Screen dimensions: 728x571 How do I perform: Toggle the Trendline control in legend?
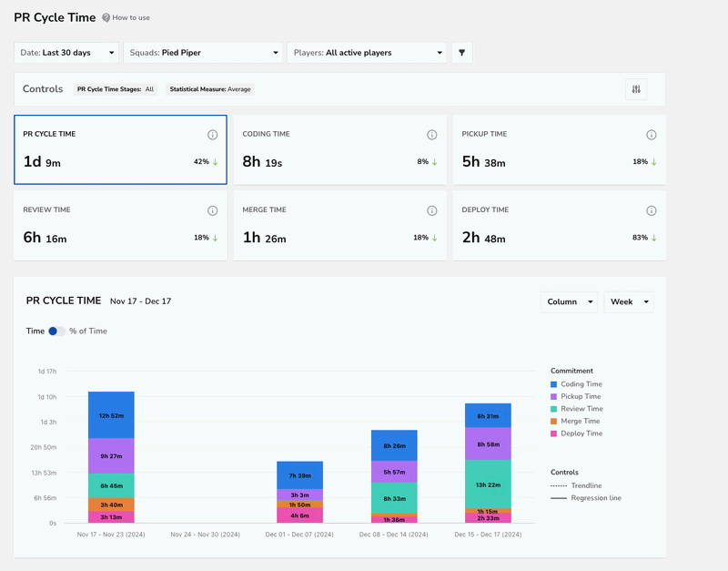coord(576,485)
